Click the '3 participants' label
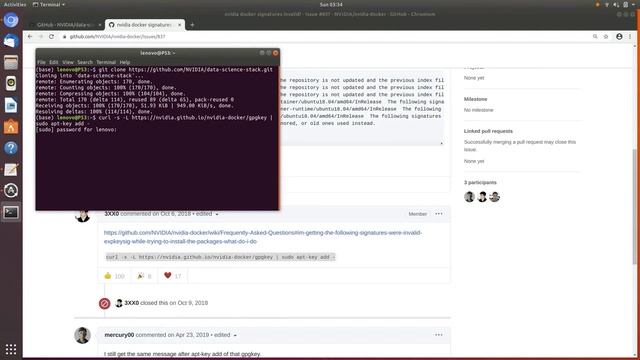The height and width of the screenshot is (360, 640). click(x=480, y=182)
